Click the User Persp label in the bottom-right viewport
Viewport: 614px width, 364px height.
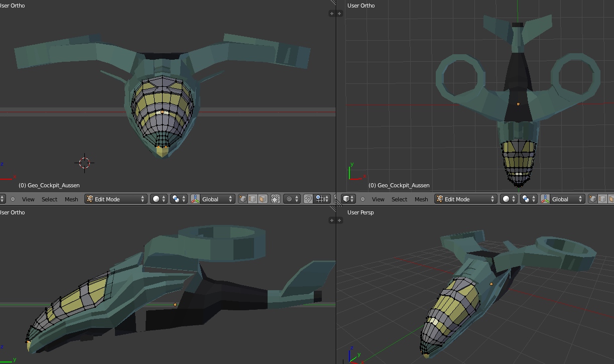tap(360, 212)
